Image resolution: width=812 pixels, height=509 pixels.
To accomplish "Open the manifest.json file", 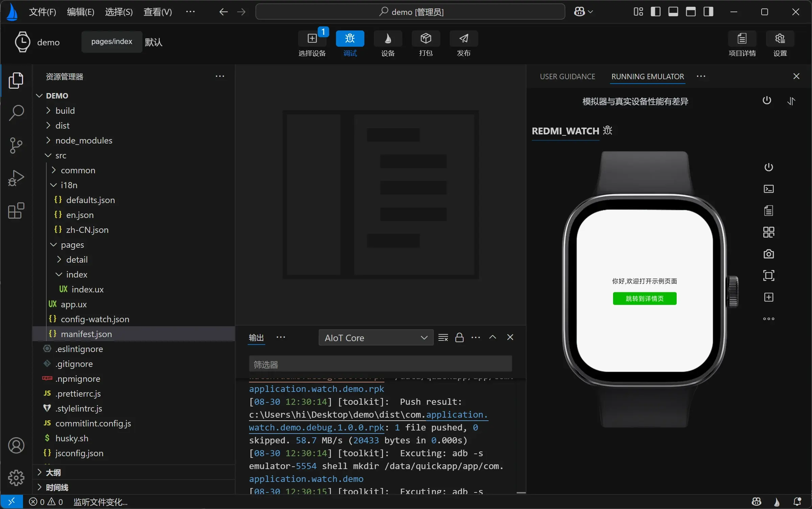I will tap(134, 334).
